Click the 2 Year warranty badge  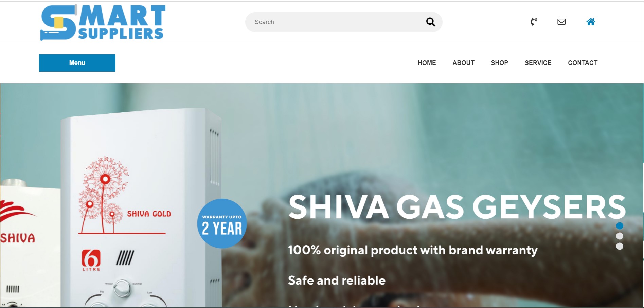(x=222, y=223)
